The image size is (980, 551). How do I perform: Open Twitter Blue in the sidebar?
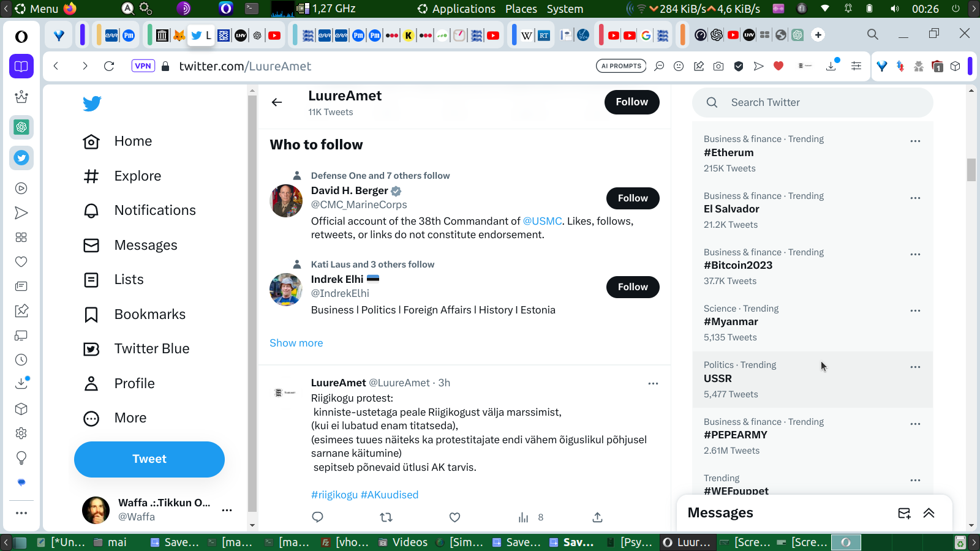pos(136,349)
